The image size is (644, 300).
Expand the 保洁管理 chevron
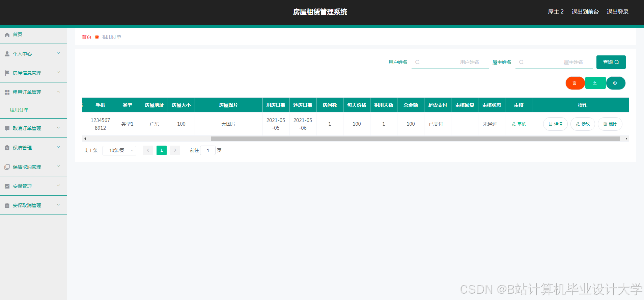click(58, 147)
